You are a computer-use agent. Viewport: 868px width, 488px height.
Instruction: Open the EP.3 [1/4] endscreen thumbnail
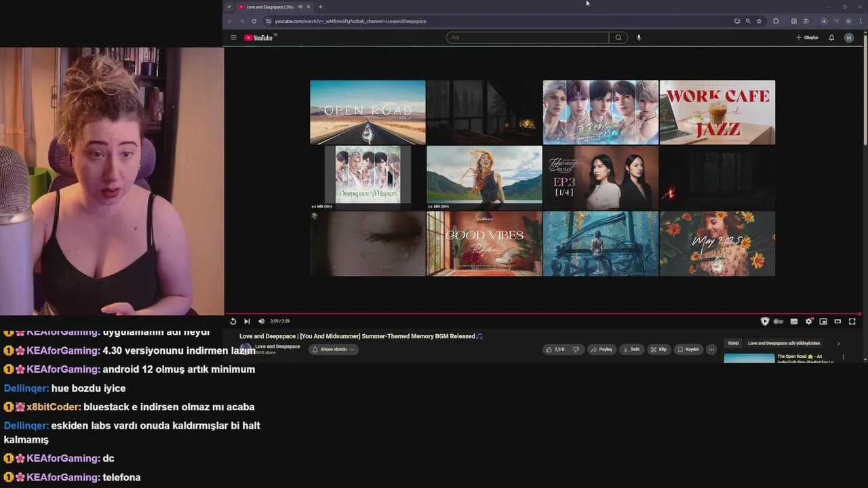point(601,178)
